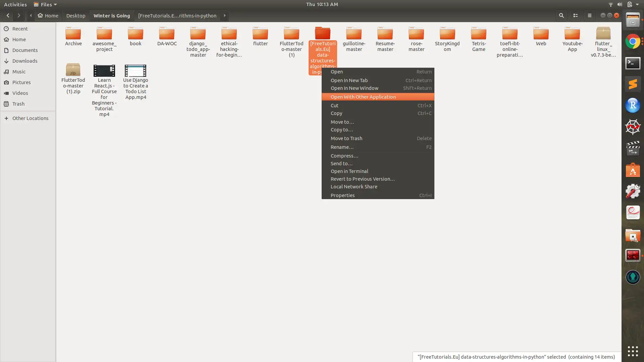Open Trash in the sidebar

[18, 104]
